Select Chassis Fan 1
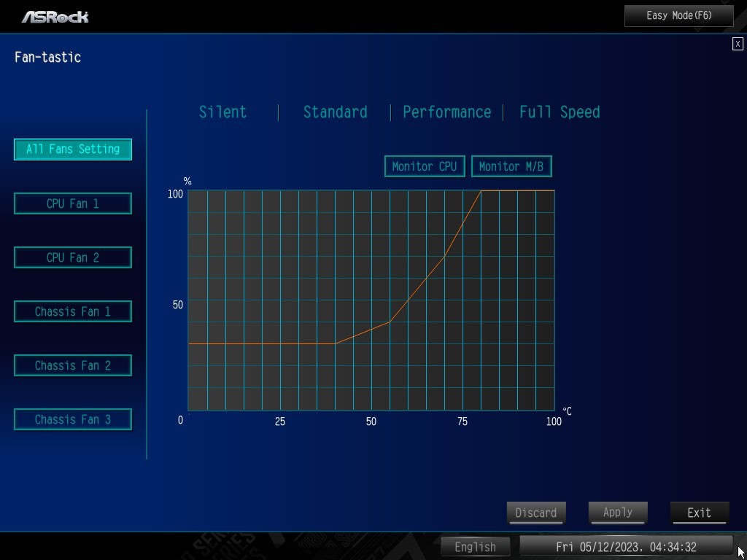This screenshot has height=560, width=747. [73, 311]
